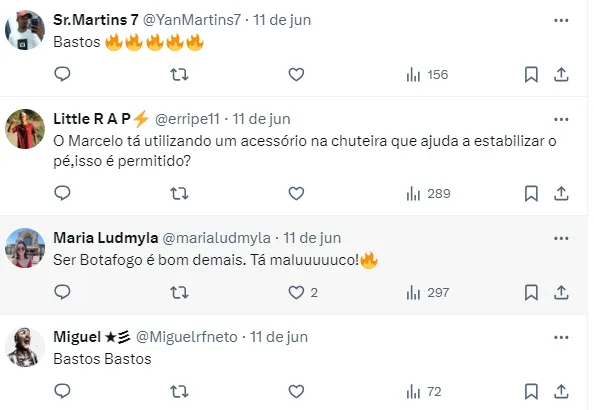The width and height of the screenshot is (594, 410).
Task: Open @YanMartins7 profile handle
Action: tap(192, 20)
